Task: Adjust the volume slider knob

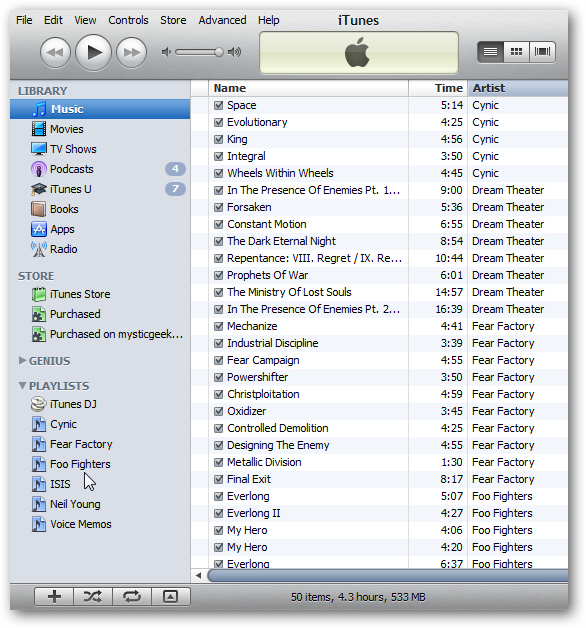Action: [219, 52]
